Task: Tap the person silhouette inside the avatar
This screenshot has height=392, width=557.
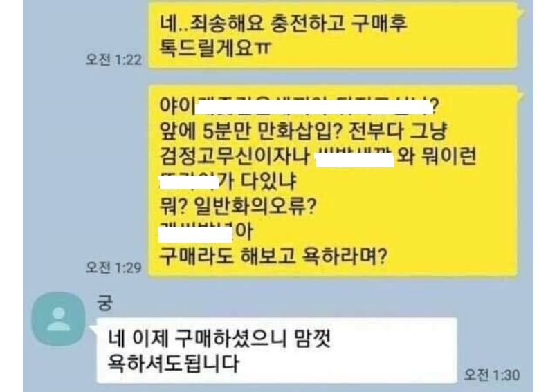Action: click(x=59, y=319)
